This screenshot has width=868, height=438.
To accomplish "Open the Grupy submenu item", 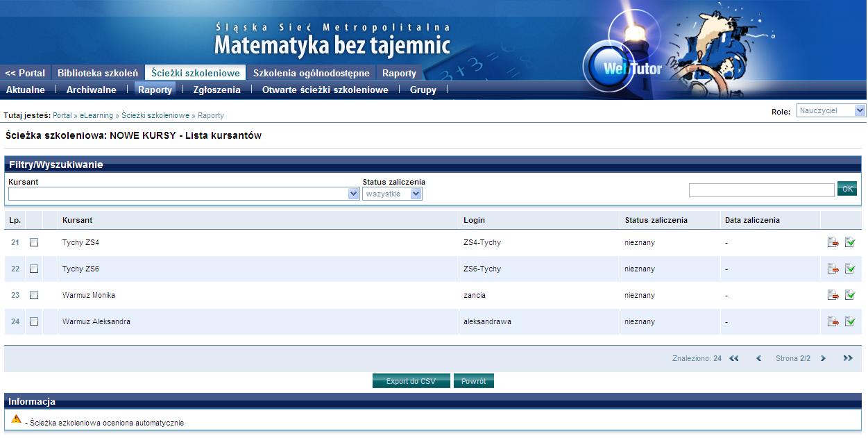I will pos(423,90).
